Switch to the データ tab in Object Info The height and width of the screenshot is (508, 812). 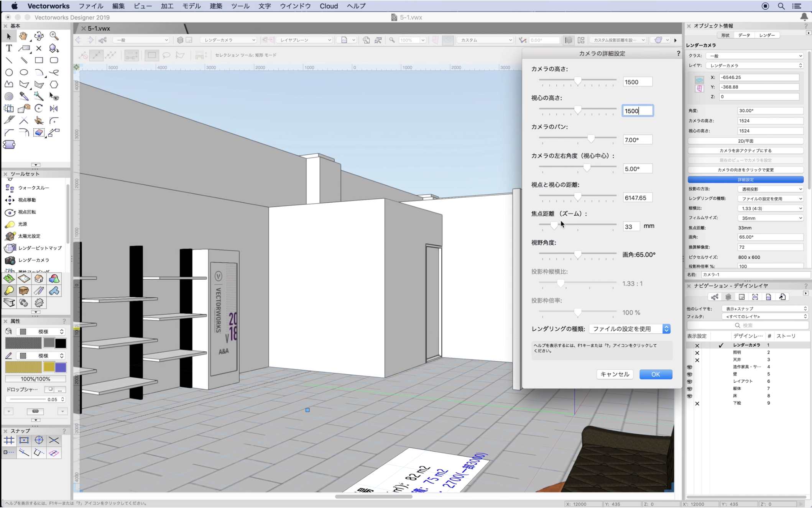coord(744,35)
